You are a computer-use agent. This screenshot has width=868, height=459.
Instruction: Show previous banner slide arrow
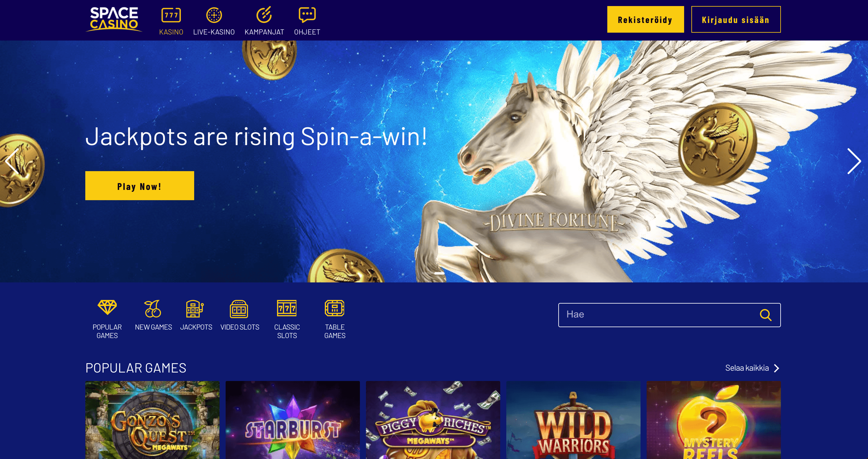[12, 161]
